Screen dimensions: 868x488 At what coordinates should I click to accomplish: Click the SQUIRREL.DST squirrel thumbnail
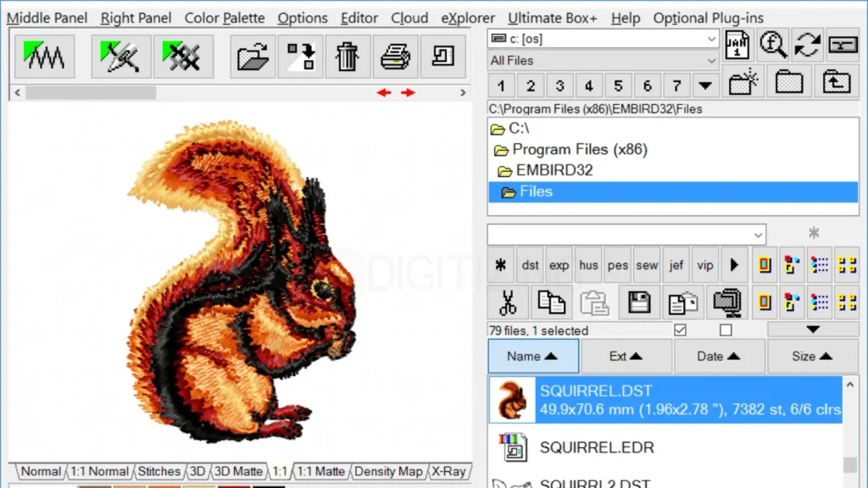pyautogui.click(x=512, y=401)
